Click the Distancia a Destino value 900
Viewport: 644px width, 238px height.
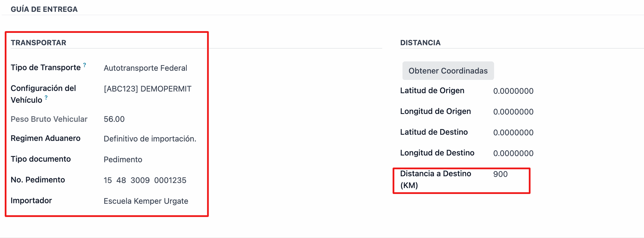[x=500, y=174]
